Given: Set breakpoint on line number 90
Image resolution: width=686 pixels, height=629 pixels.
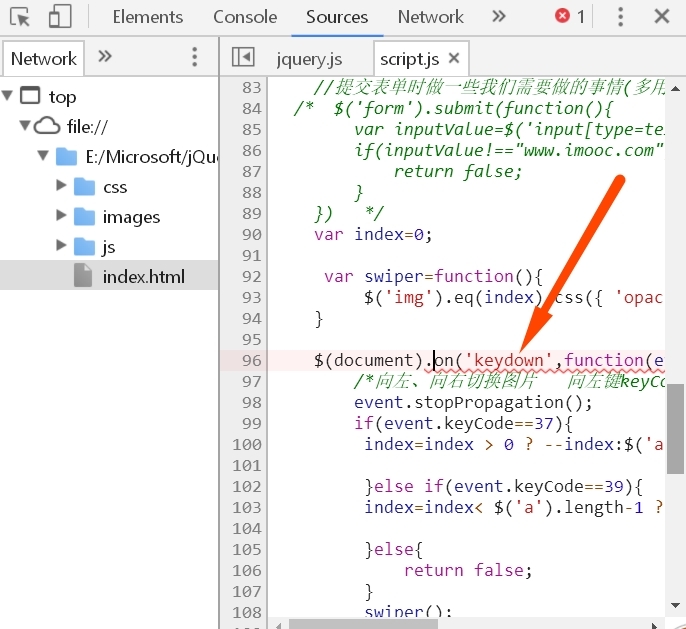Looking at the screenshot, I should point(252,234).
